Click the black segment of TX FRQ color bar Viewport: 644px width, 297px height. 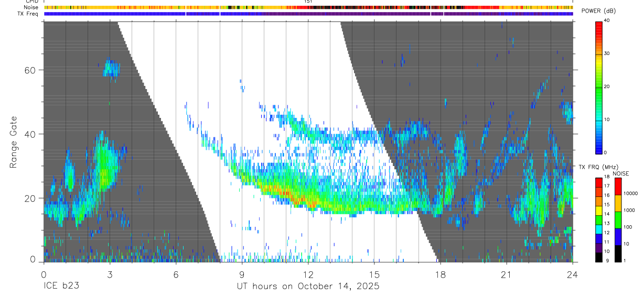tap(599, 258)
